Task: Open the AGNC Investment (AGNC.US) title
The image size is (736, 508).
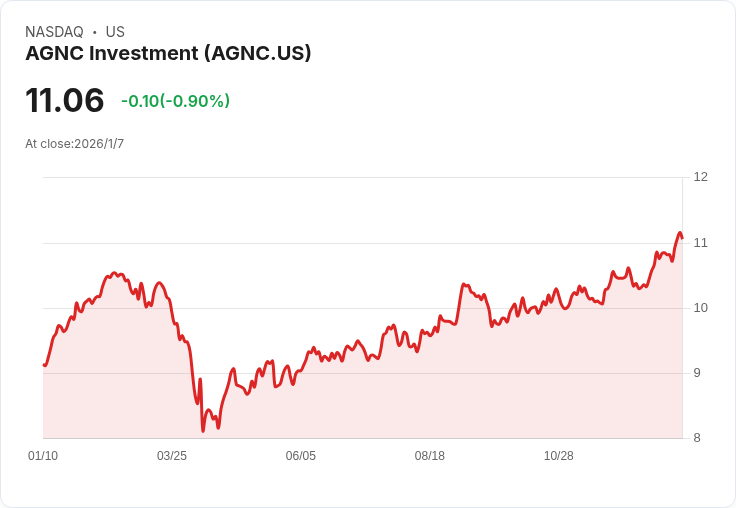Action: 168,53
